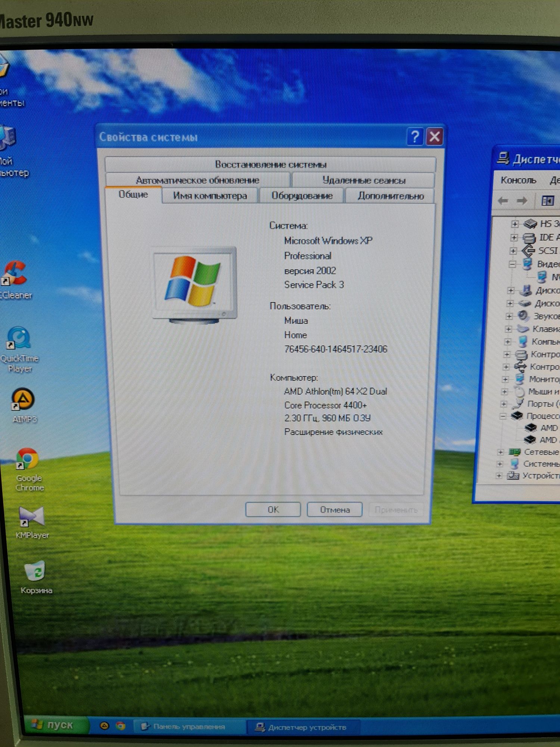Select the Общие tab
The image size is (560, 747).
point(133,195)
